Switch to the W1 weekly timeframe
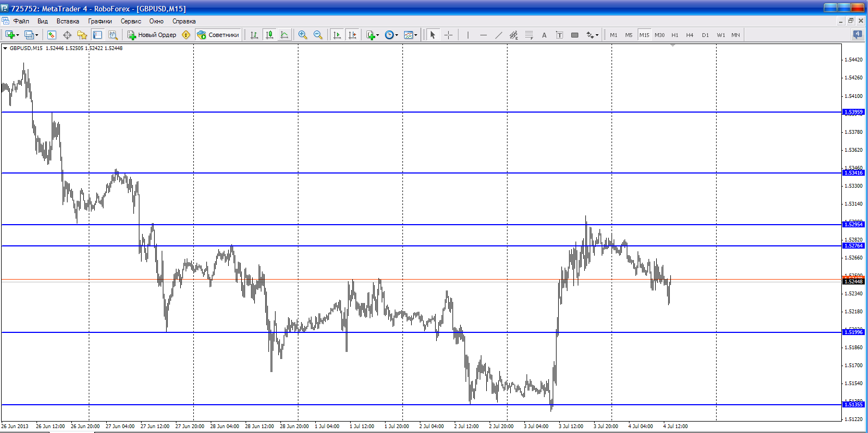The width and height of the screenshot is (868, 433). click(720, 35)
